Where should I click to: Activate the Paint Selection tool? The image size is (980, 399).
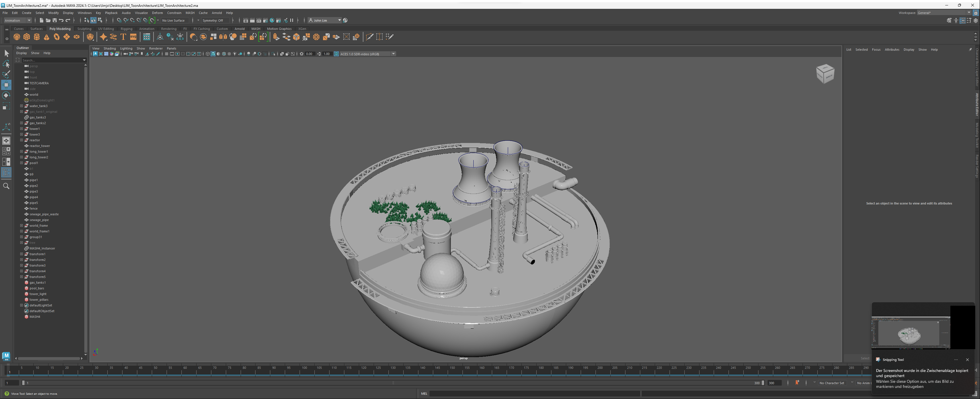(7, 74)
